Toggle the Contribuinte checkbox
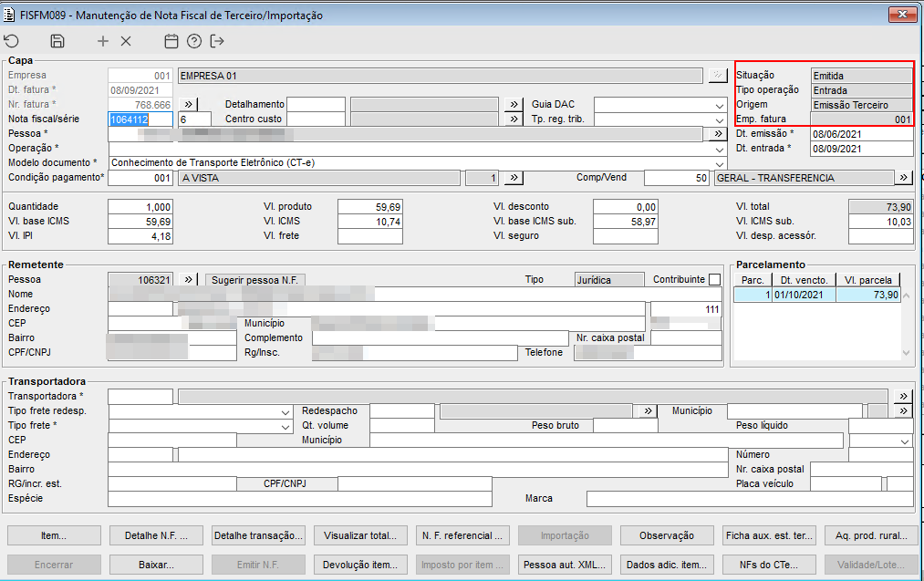This screenshot has height=581, width=924. 714,280
